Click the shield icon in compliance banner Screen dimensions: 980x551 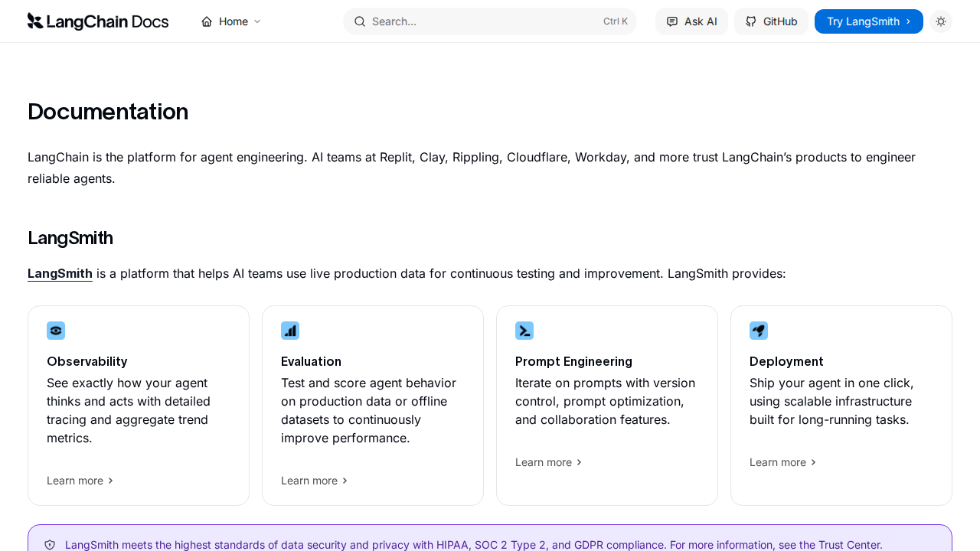click(50, 545)
